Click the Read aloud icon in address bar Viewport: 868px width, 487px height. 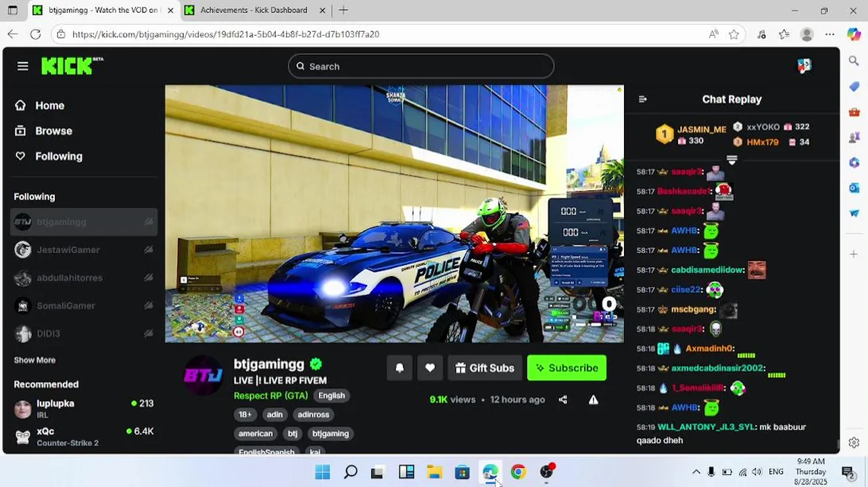point(713,34)
